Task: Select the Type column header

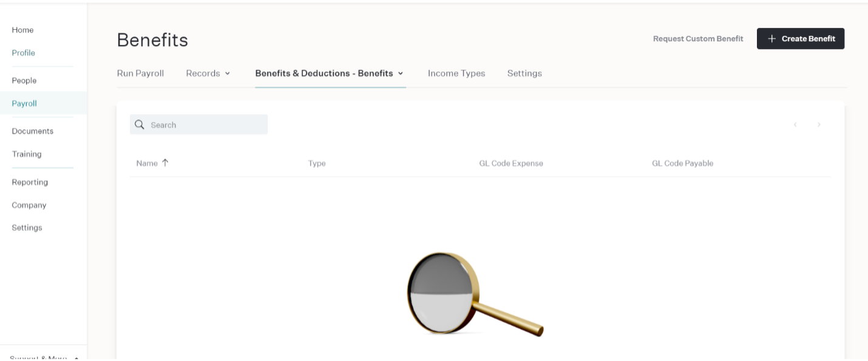Action: (317, 163)
